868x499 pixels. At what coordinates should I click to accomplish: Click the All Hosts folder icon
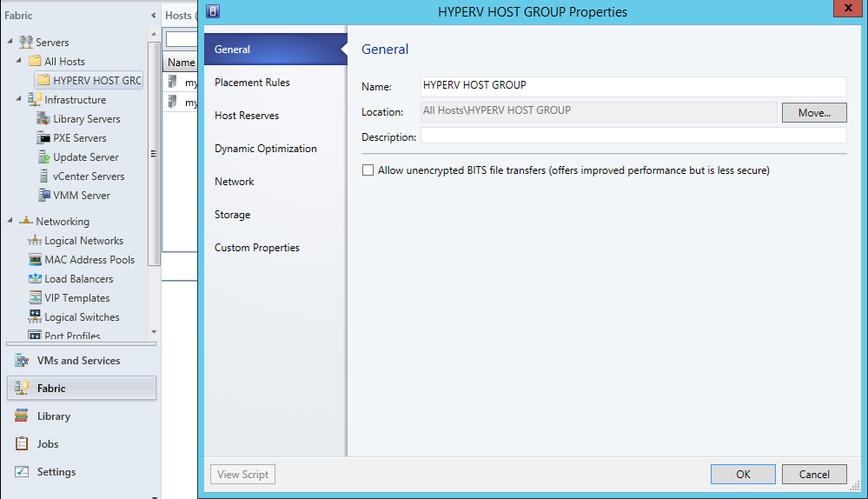coord(35,60)
